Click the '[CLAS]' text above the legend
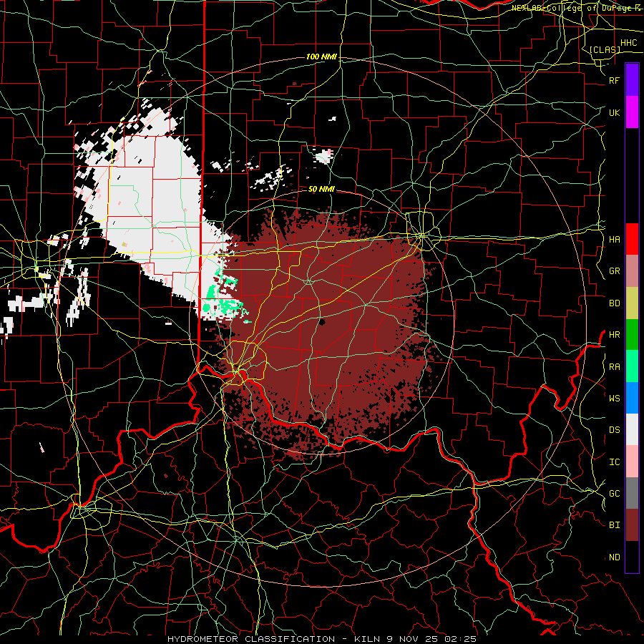Screen dimensions: 644x644 coord(605,49)
